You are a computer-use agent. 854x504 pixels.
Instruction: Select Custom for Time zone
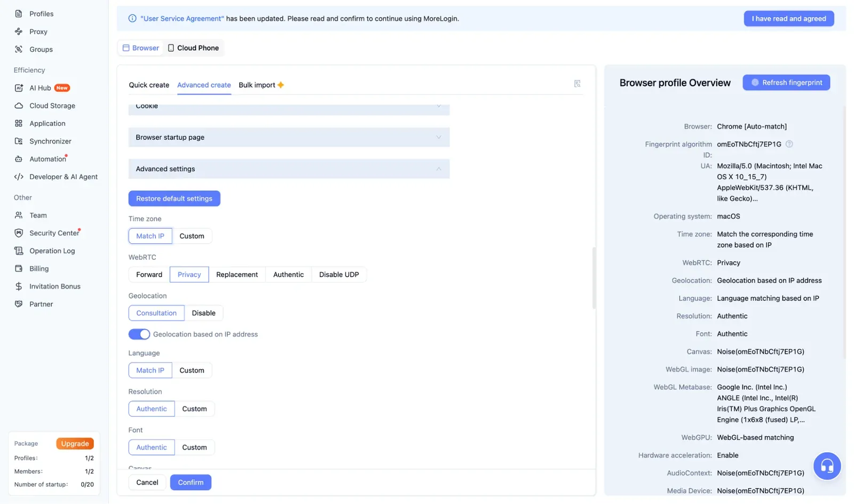[192, 236]
